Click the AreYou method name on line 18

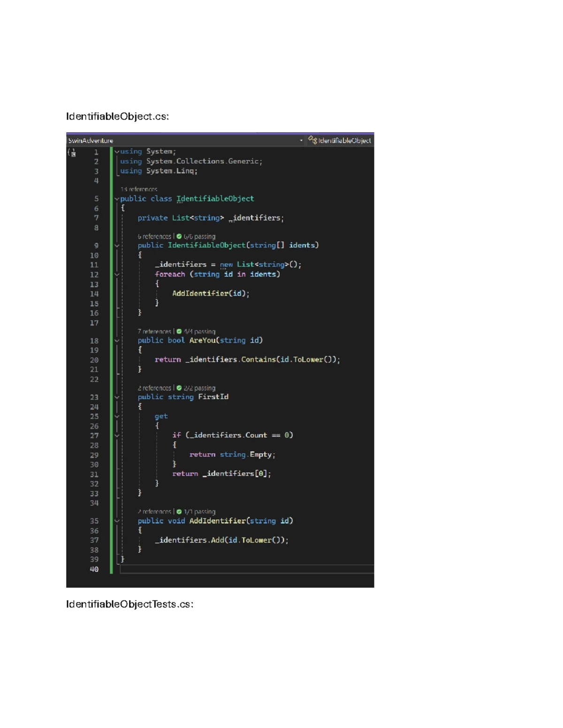pos(202,340)
